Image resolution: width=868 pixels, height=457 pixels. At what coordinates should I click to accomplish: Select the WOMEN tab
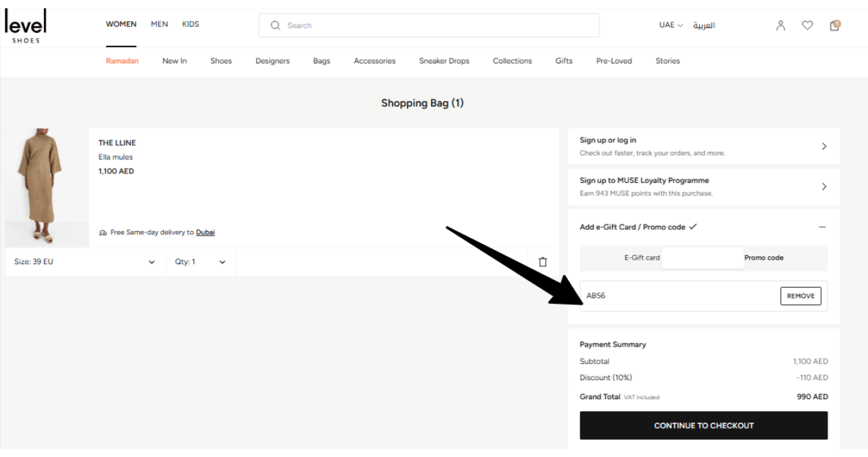121,24
